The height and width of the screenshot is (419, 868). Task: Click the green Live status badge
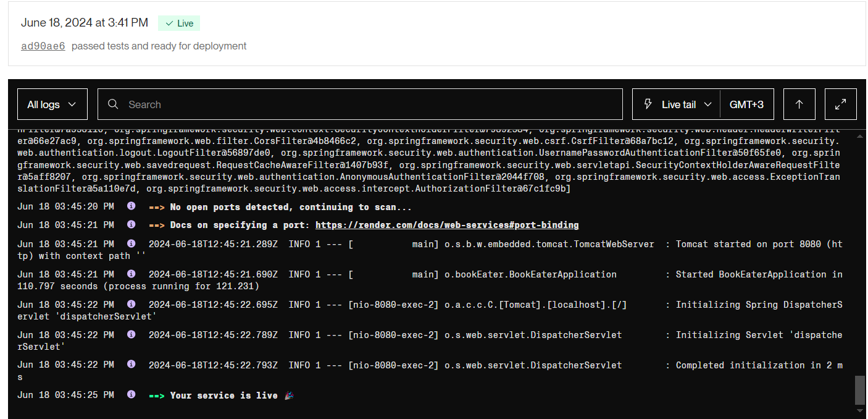pyautogui.click(x=179, y=23)
